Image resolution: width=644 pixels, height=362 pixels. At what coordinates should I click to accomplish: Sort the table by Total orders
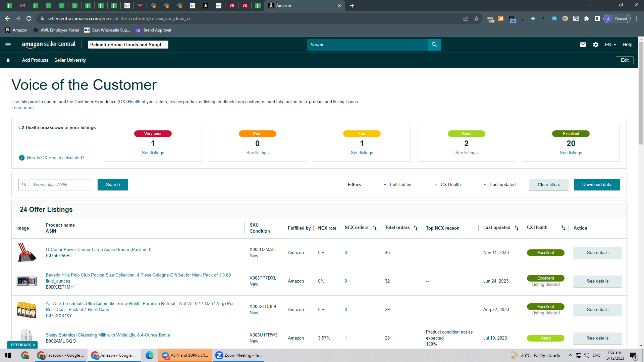pyautogui.click(x=416, y=228)
